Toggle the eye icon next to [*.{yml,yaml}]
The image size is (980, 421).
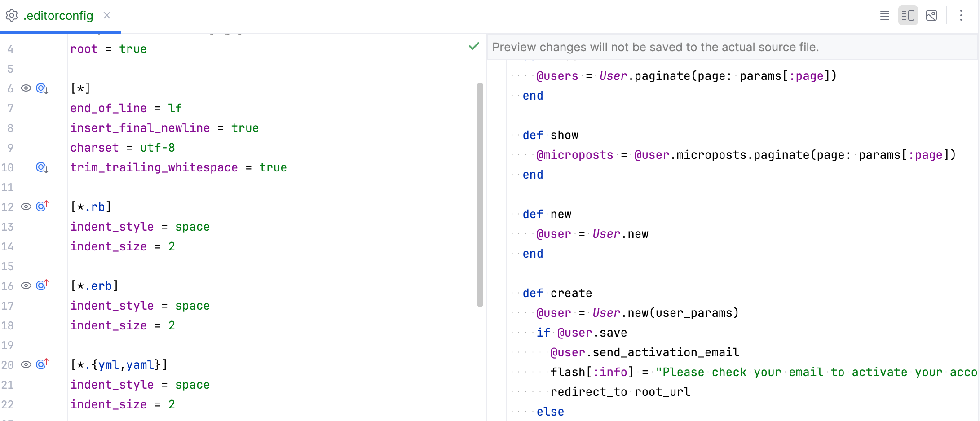25,364
